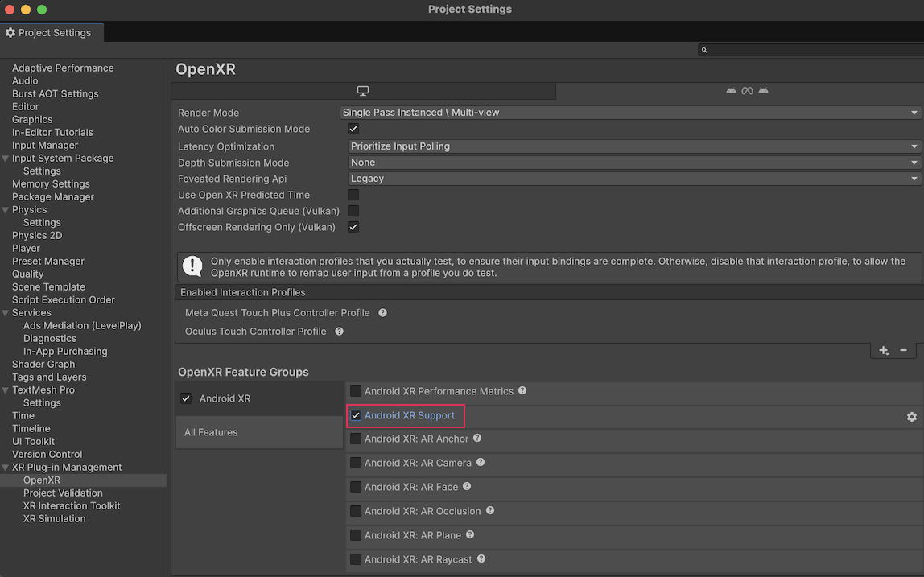Open Project Validation in the sidebar
Image resolution: width=924 pixels, height=577 pixels.
(63, 493)
